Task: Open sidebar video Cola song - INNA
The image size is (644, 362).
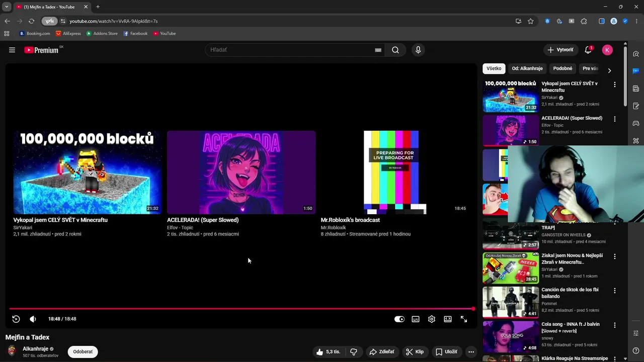Action: 511,336
